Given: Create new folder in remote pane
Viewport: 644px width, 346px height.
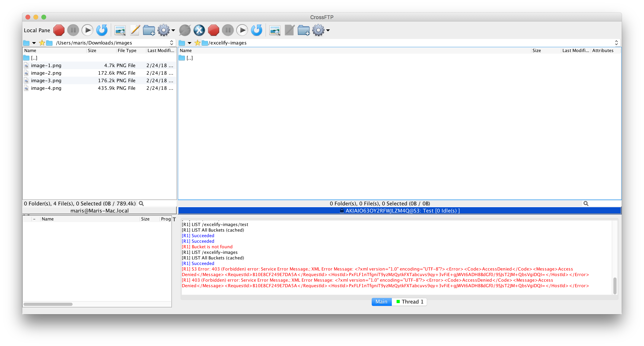Looking at the screenshot, I should pos(304,30).
